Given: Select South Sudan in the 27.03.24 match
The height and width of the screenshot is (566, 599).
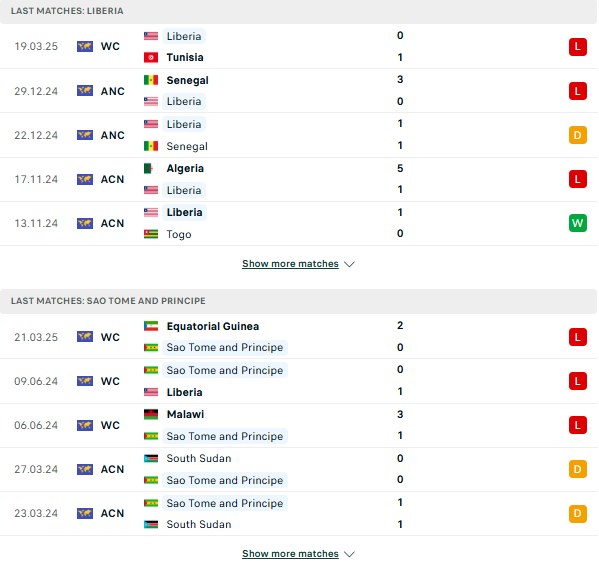Looking at the screenshot, I should [199, 458].
